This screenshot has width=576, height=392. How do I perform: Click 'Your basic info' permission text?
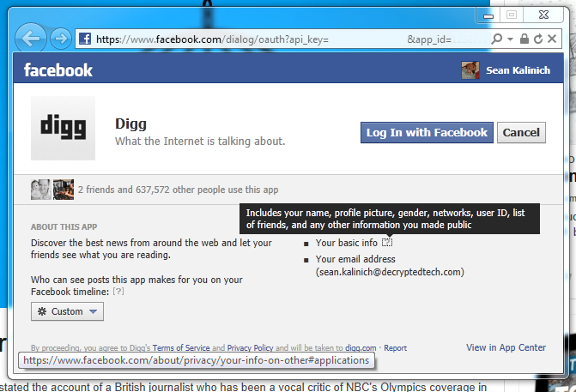click(347, 243)
